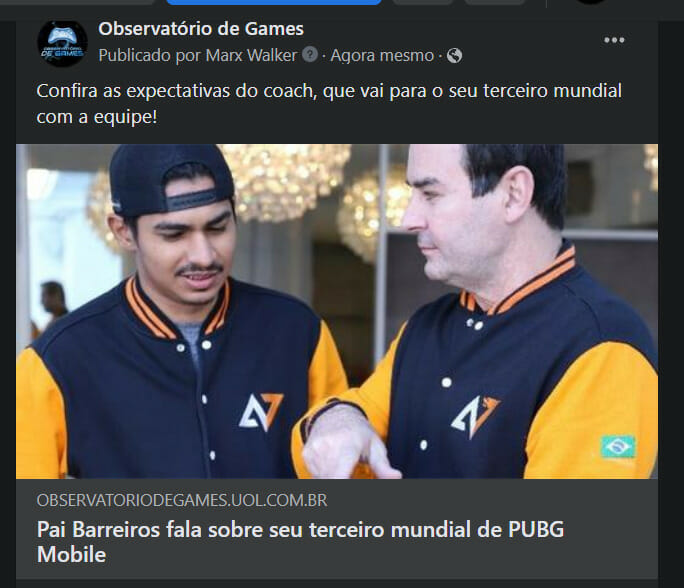Click the account avatar at top right

click(x=590, y=2)
